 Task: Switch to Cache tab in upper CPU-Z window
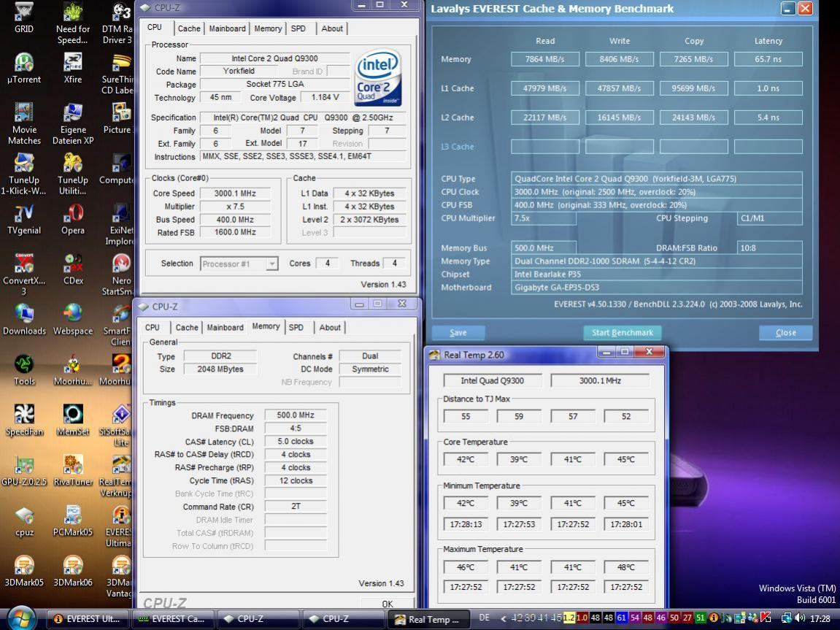point(188,28)
